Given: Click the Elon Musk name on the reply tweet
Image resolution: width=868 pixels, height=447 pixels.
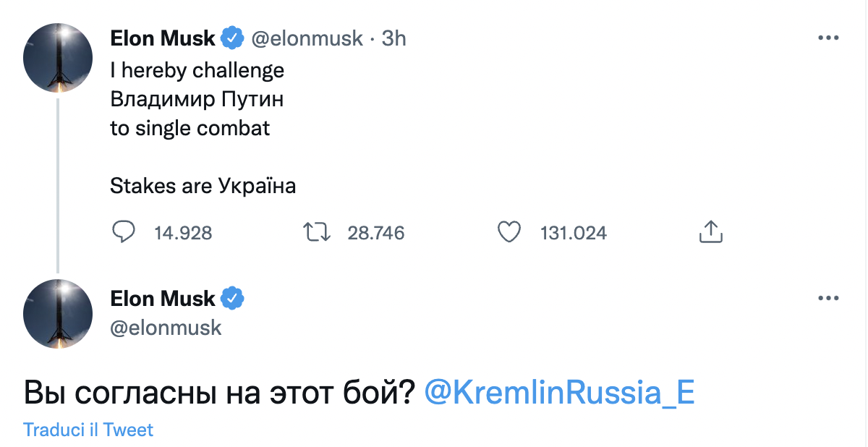Looking at the screenshot, I should (163, 298).
